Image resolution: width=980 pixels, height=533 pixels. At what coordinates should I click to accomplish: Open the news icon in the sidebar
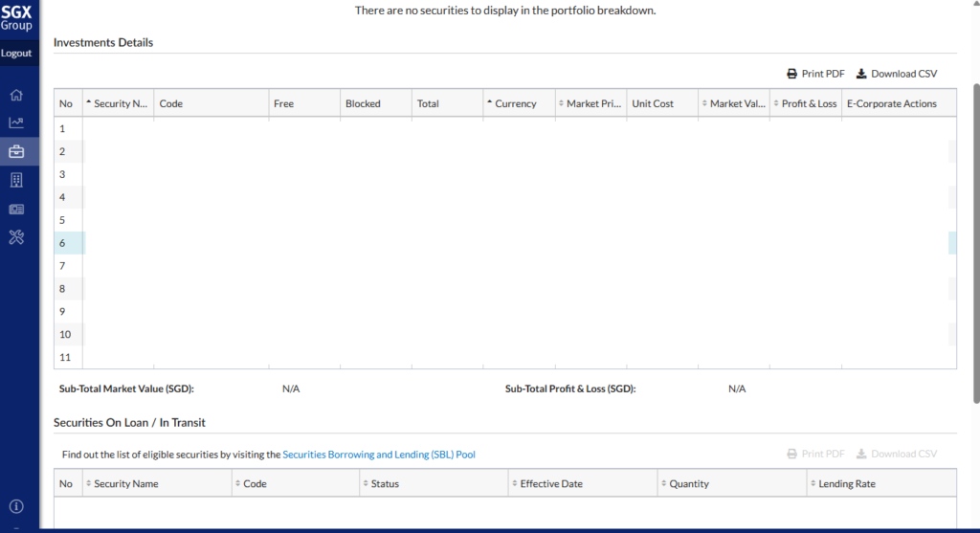pyautogui.click(x=16, y=210)
